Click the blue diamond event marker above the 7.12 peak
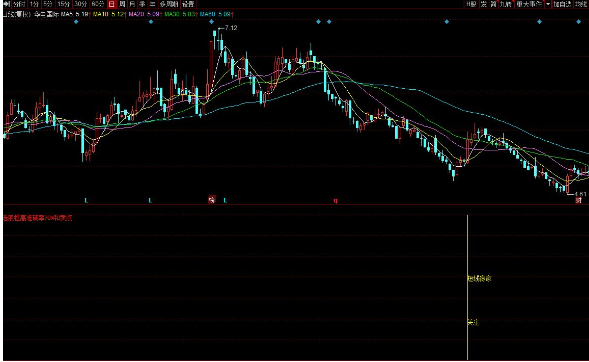The width and height of the screenshot is (589, 362). tap(211, 22)
